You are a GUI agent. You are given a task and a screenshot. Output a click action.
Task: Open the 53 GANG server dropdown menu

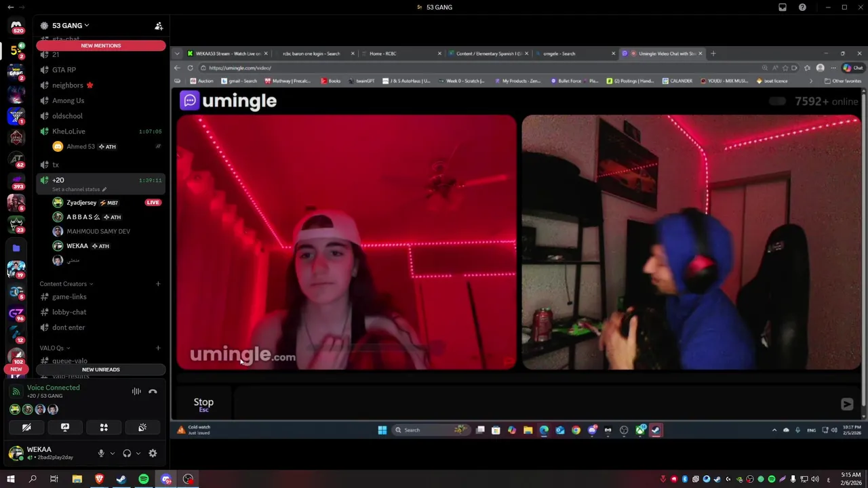click(x=71, y=26)
